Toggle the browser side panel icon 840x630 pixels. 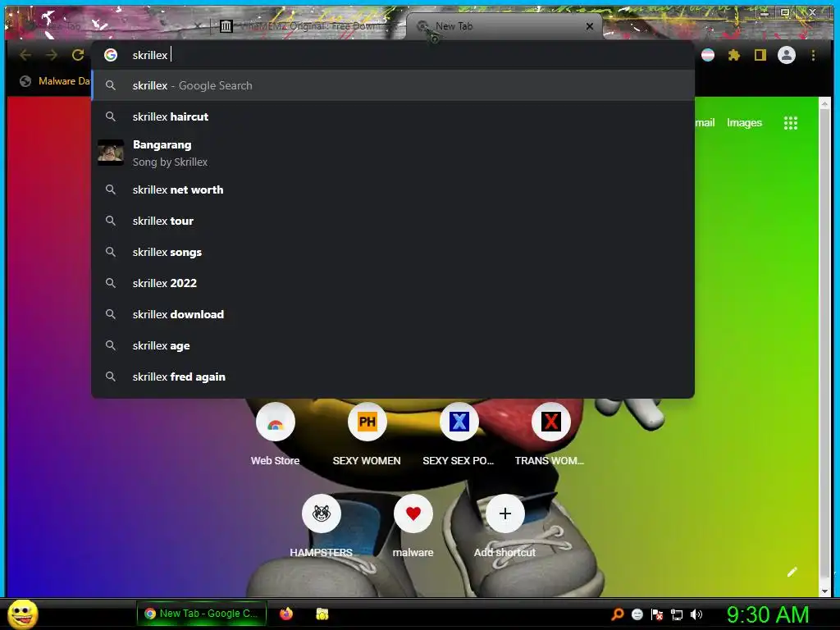(760, 55)
